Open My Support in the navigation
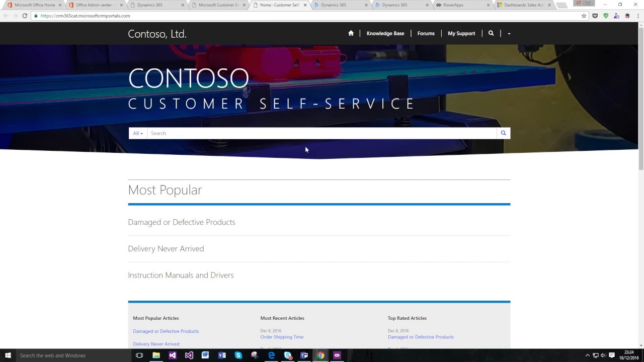The image size is (644, 362). (461, 33)
